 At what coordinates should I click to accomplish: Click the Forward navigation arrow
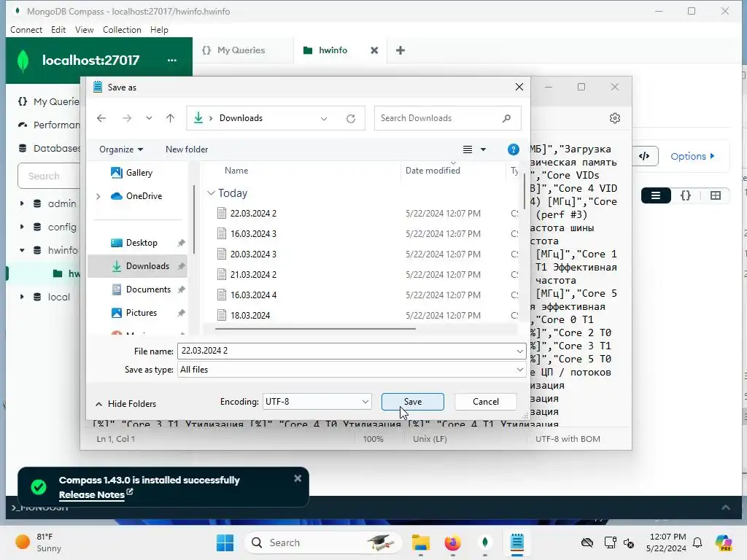coord(127,118)
